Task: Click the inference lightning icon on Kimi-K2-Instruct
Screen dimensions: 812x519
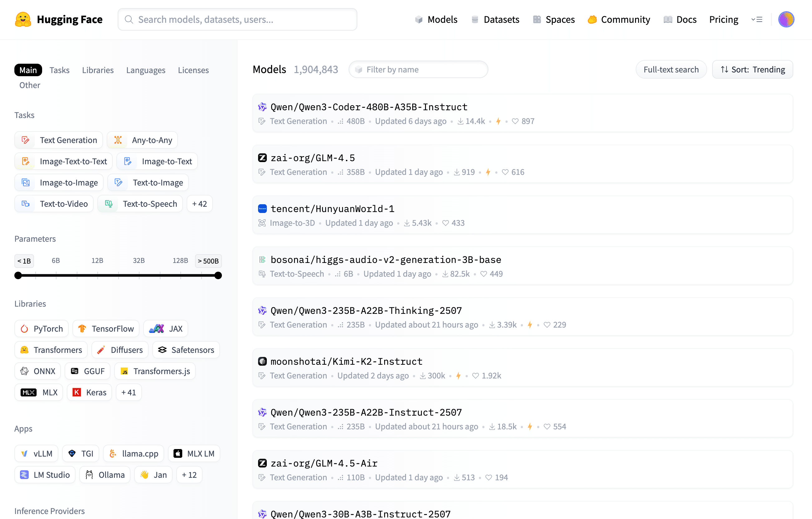Action: [x=458, y=376]
